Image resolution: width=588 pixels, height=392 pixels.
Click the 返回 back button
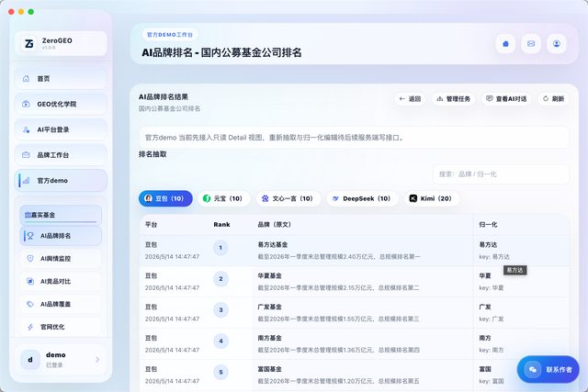[x=410, y=99]
